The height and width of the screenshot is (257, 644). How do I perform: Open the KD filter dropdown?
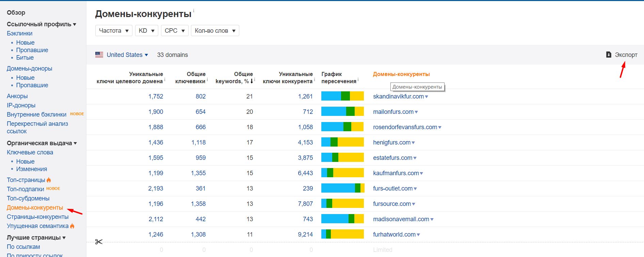(x=147, y=31)
